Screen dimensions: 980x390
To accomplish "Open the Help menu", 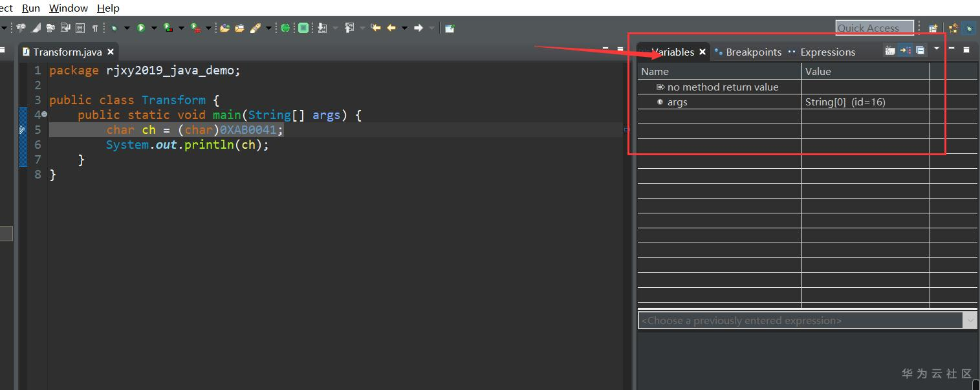I will point(108,8).
